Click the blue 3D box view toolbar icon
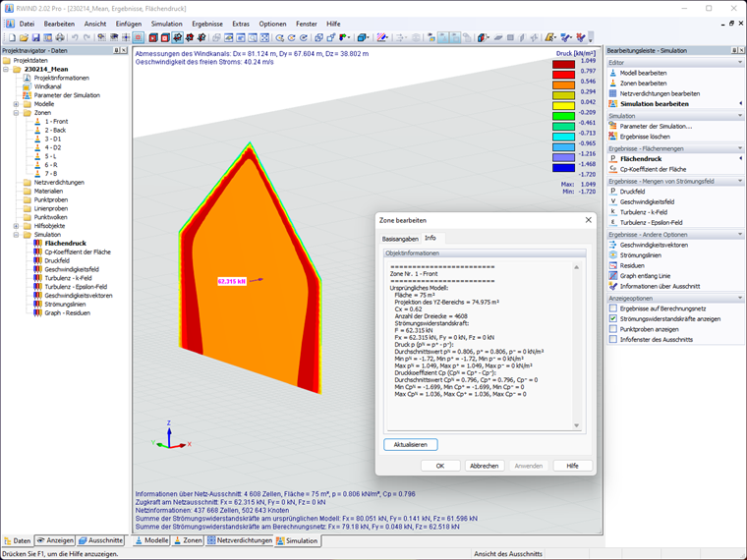Screen dimensions: 747x560 click(362, 37)
